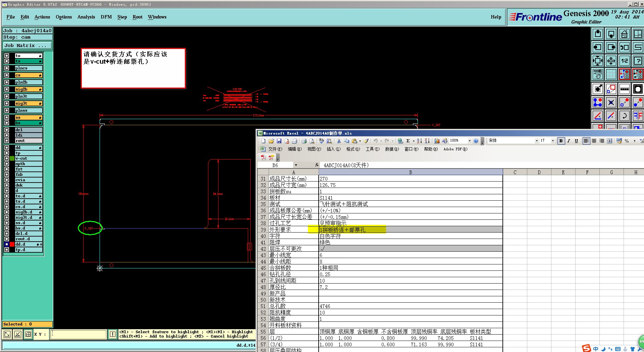The image size is (644, 352).
Task: Click the red color swatch of dd.d layer
Action: pyautogui.click(x=12, y=244)
